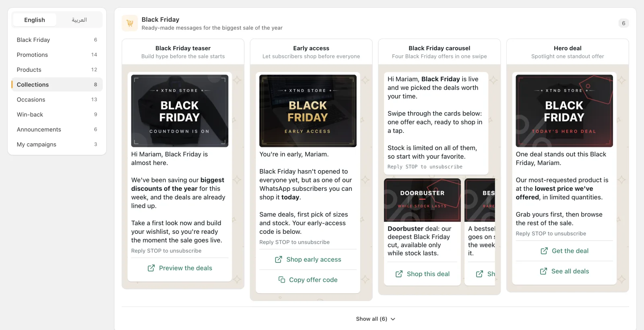This screenshot has width=644, height=330.
Task: Open the Black Friday category in sidebar
Action: [x=57, y=40]
